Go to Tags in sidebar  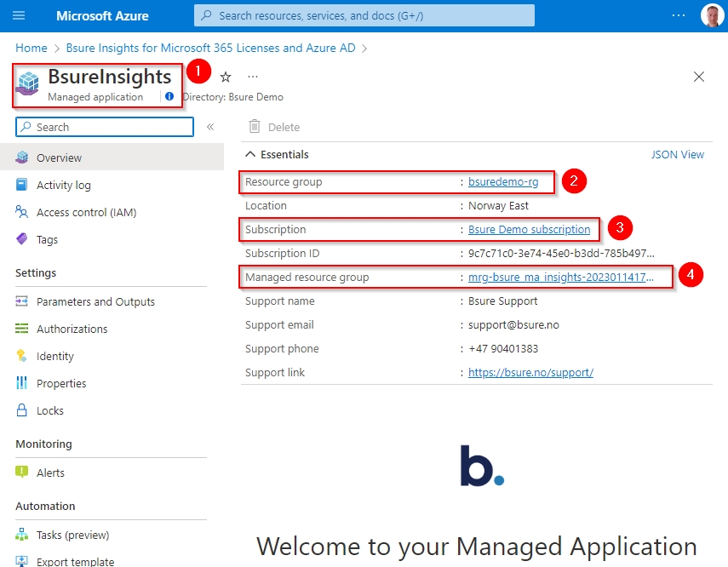pyautogui.click(x=47, y=239)
